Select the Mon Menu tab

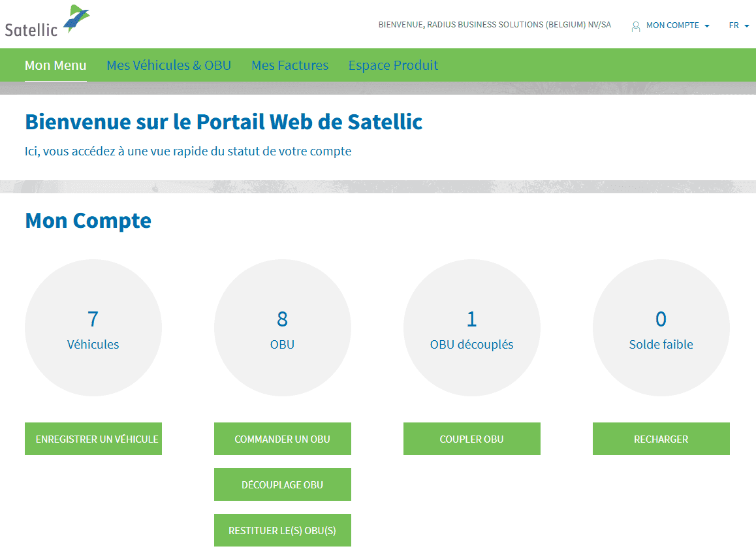click(55, 65)
